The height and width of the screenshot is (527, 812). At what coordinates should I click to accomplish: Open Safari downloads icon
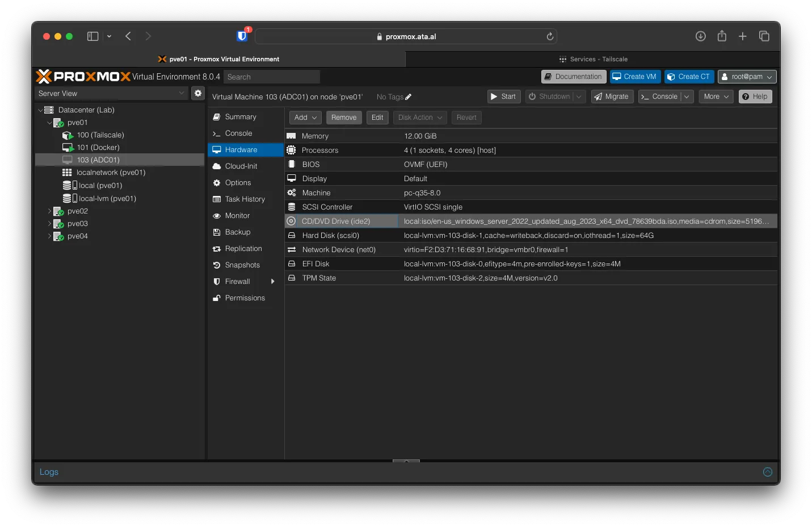(x=701, y=36)
